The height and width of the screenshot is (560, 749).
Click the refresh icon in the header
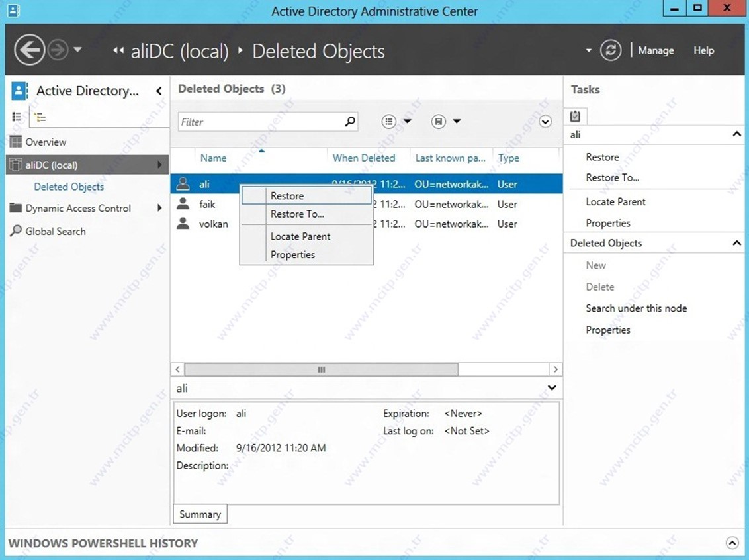[611, 50]
